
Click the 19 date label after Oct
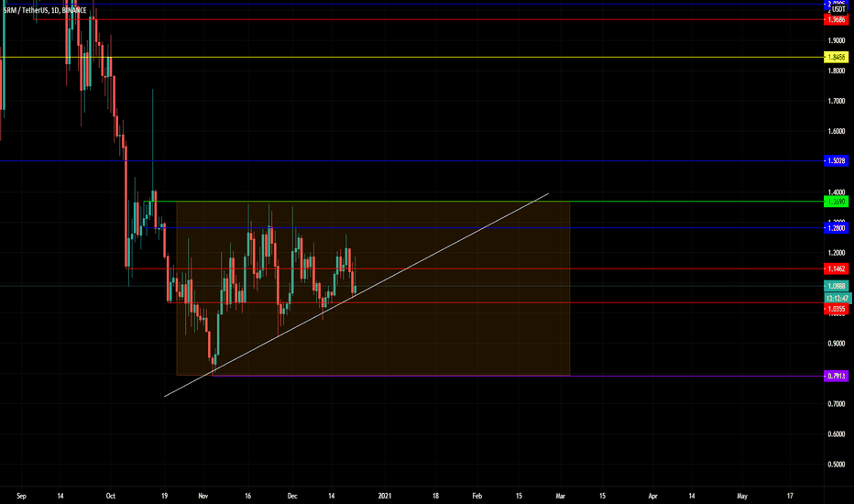[x=165, y=496]
